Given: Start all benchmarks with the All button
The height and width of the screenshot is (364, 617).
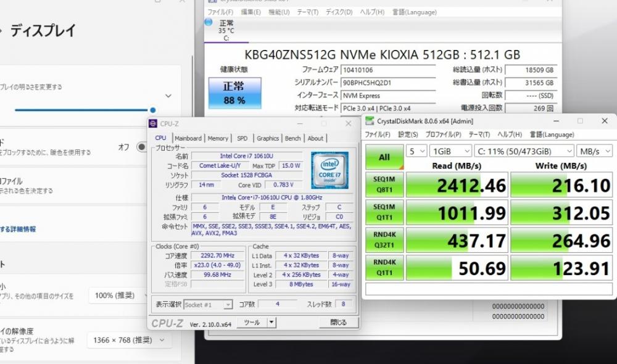Looking at the screenshot, I should 384,157.
